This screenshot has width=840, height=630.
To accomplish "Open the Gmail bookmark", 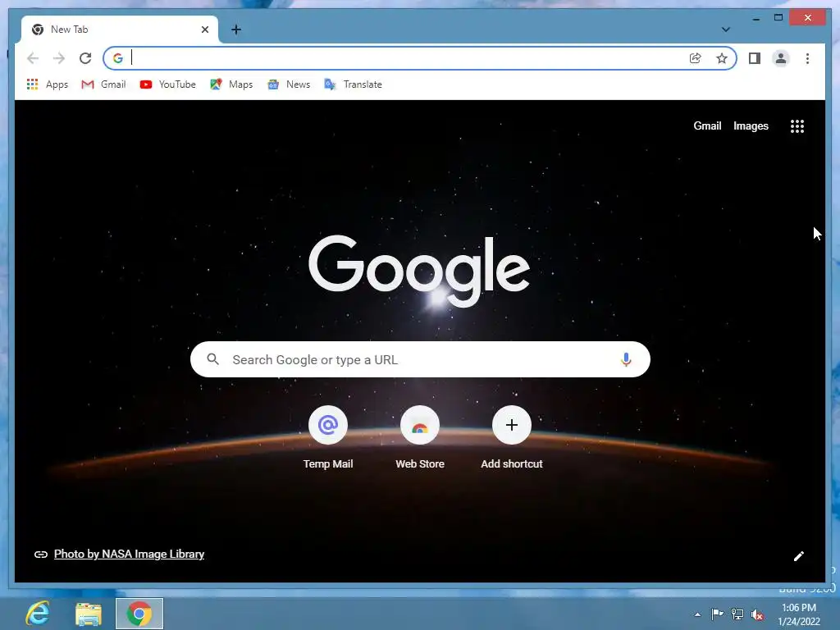I will [x=103, y=84].
